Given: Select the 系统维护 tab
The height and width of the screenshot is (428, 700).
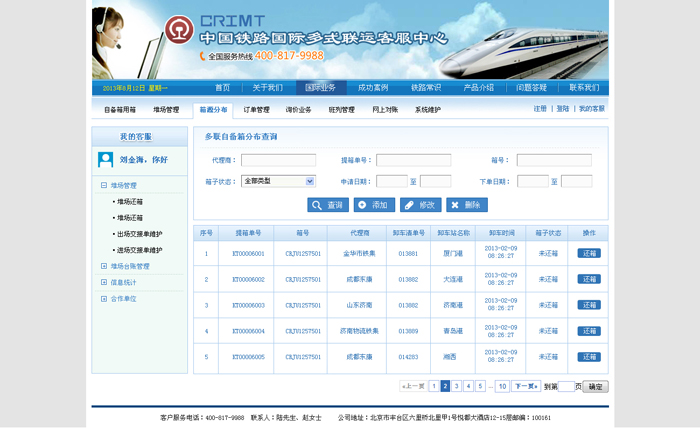Looking at the screenshot, I should (427, 110).
